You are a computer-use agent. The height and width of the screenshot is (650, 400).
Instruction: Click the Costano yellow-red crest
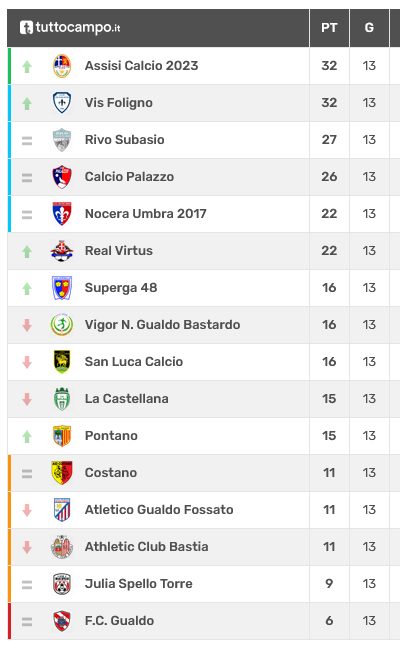(62, 473)
